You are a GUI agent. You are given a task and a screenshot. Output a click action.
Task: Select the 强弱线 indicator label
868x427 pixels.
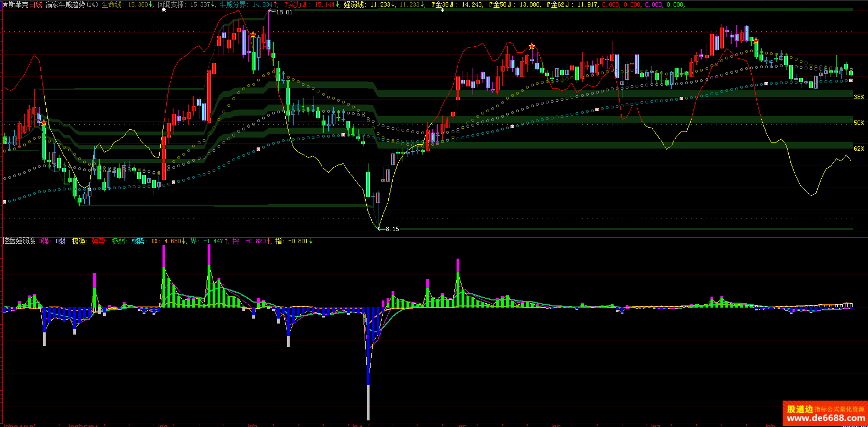(x=354, y=4)
